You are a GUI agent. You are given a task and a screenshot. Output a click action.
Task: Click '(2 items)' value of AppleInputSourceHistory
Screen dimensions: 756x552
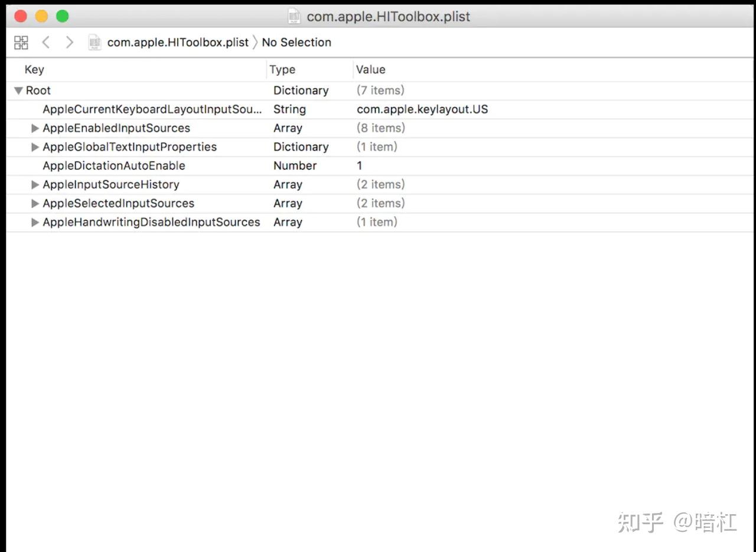[x=380, y=185]
